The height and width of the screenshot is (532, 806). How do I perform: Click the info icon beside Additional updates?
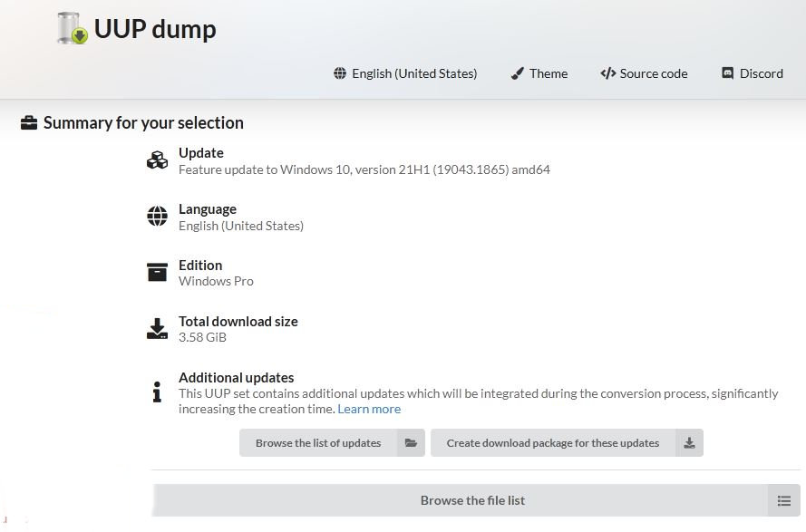coord(157,392)
